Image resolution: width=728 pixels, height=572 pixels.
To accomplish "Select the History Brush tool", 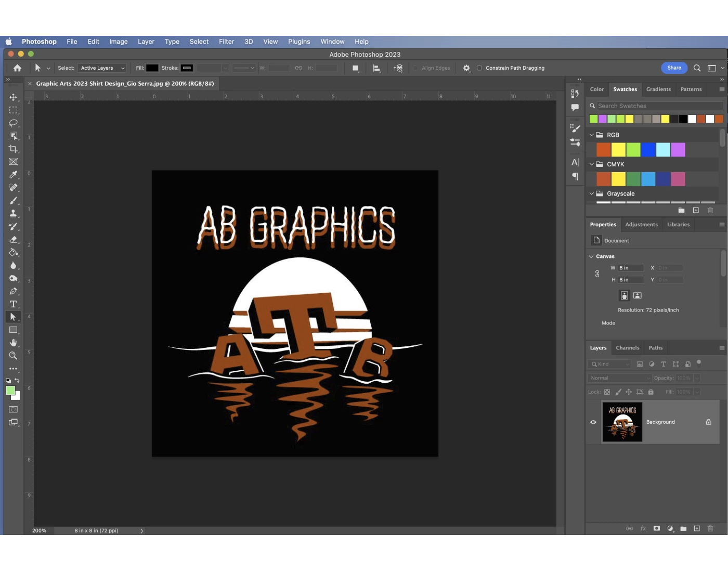I will (x=14, y=227).
